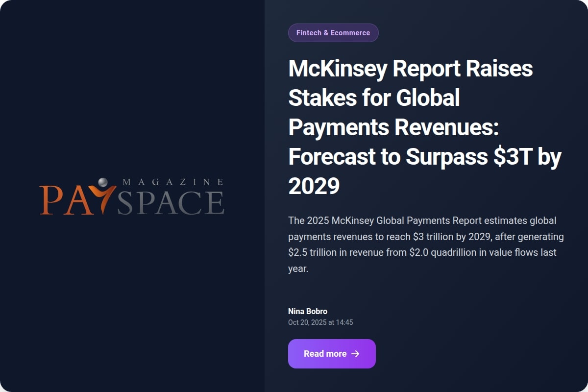Screen dimensions: 588x392
Task: Click 'Forecast to Surpass $3T by' headline line
Action: (424, 157)
